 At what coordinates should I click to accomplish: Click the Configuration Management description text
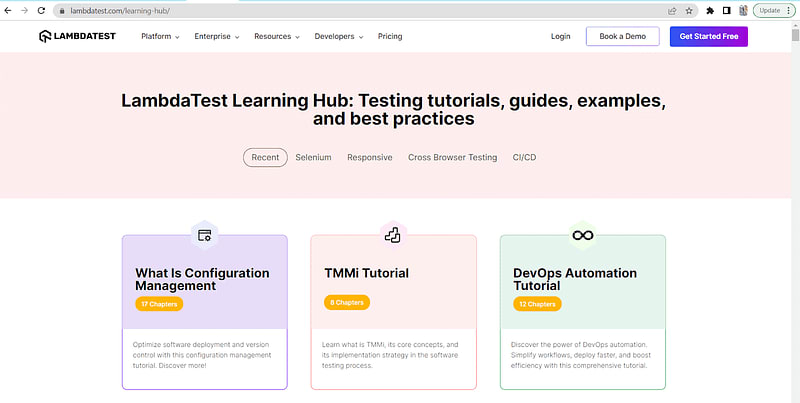[202, 355]
